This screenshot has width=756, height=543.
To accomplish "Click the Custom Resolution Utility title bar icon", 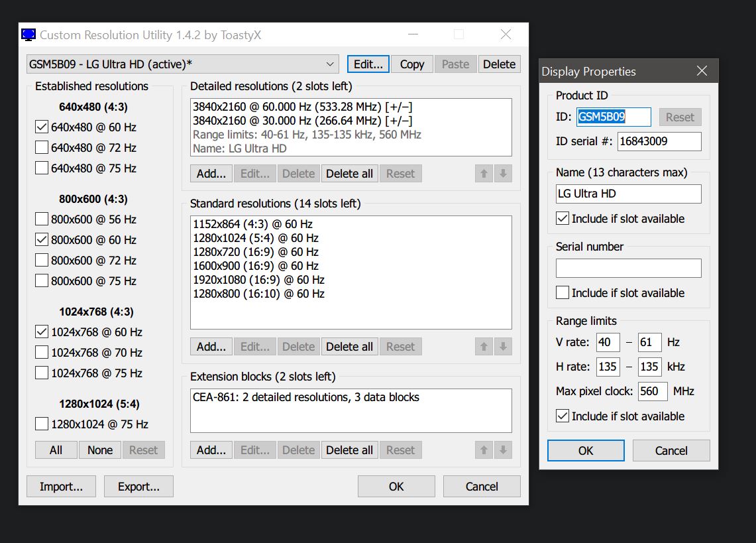I will click(x=28, y=34).
